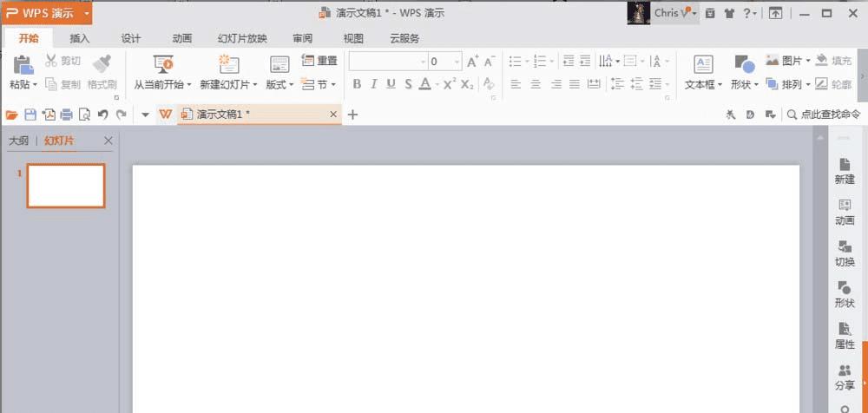Start slideshow from current slide icon
This screenshot has height=413, width=868.
(x=163, y=64)
